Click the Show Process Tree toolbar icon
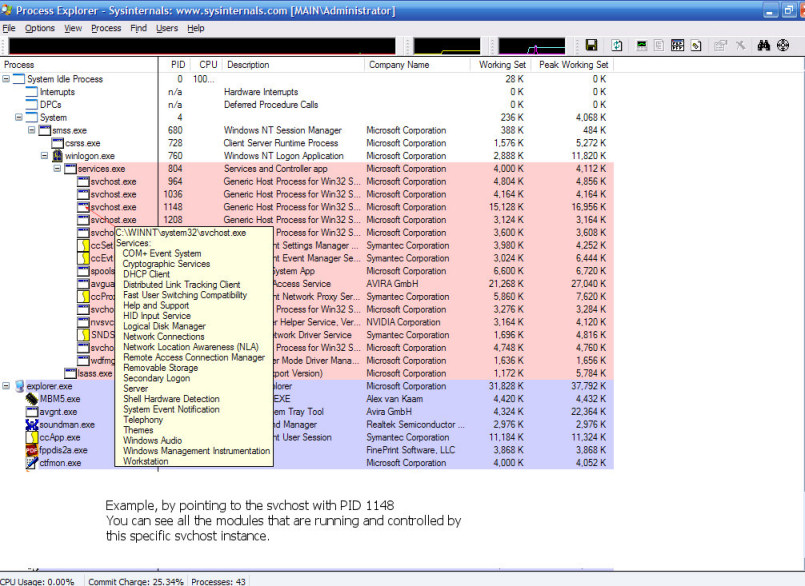The height and width of the screenshot is (586, 805). (659, 45)
